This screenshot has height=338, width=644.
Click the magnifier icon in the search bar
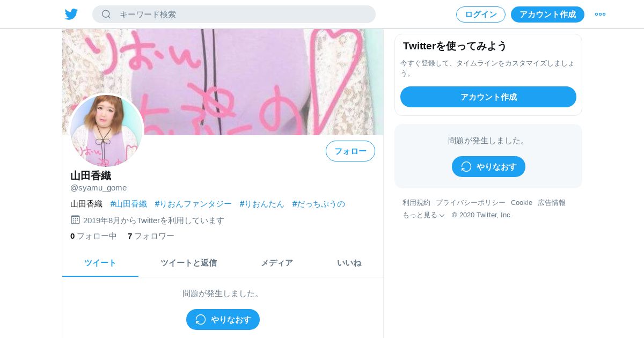coord(106,14)
